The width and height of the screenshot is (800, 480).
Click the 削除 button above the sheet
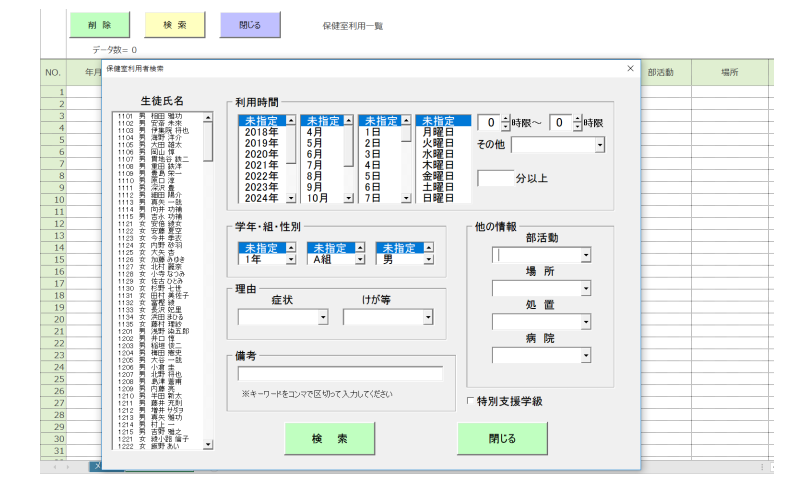(x=99, y=25)
